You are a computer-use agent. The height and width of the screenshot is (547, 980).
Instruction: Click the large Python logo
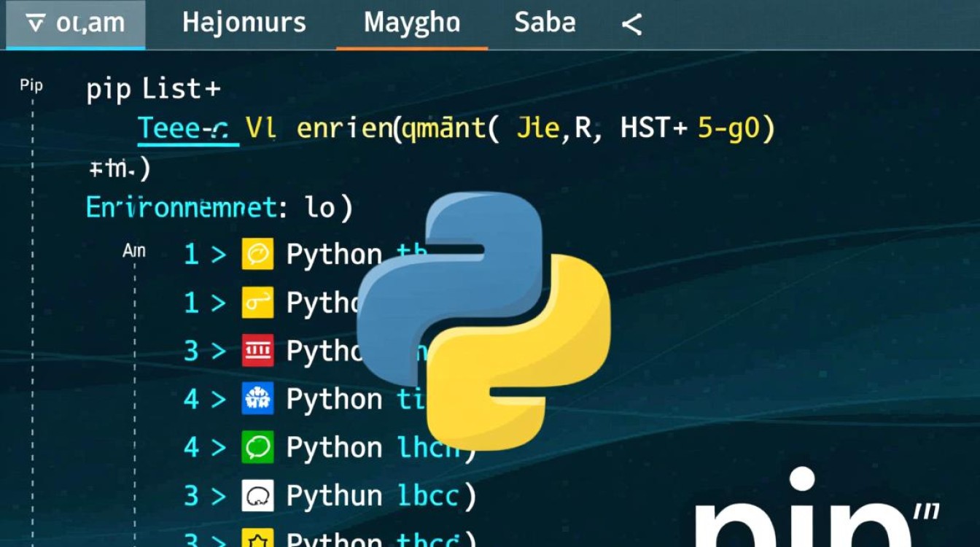483,321
